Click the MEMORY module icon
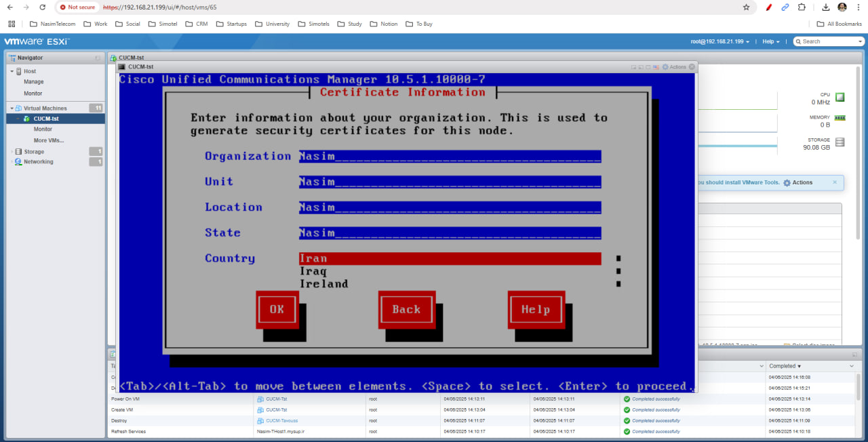 coord(840,118)
